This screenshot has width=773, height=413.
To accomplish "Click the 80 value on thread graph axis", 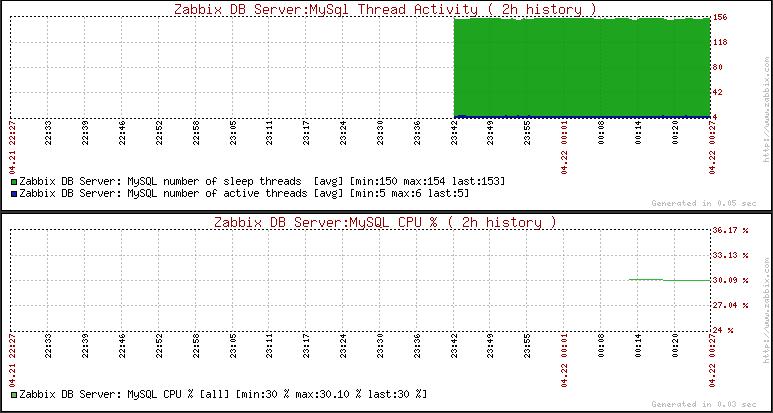I will point(718,68).
